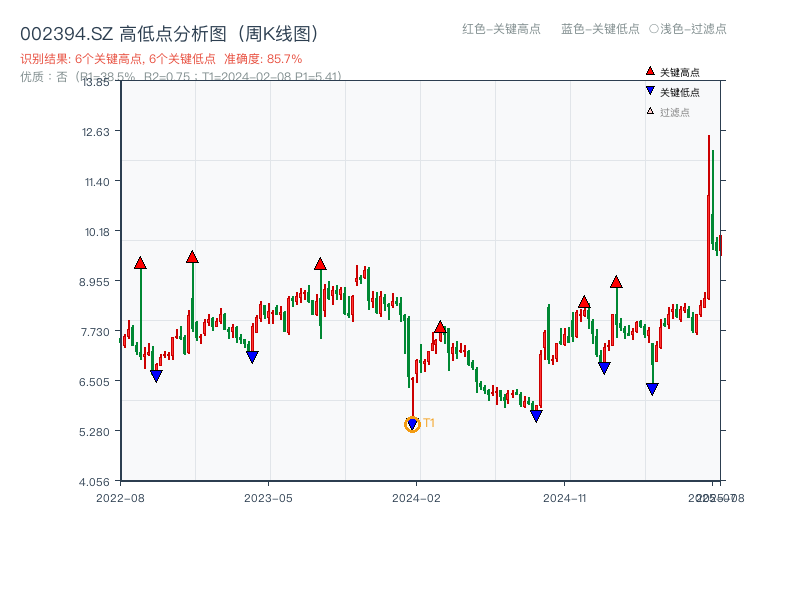Click the 过滤点 legend triangle icon
The height and width of the screenshot is (600, 800).
pyautogui.click(x=650, y=111)
